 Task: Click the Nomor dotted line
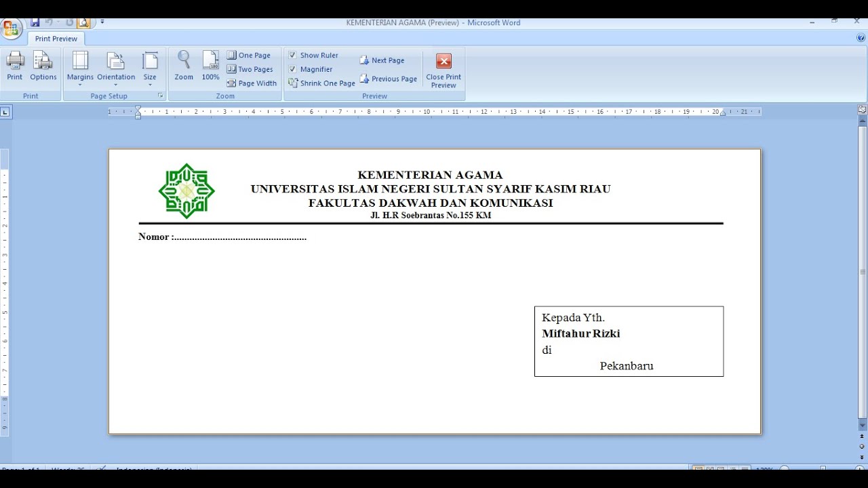(222, 237)
